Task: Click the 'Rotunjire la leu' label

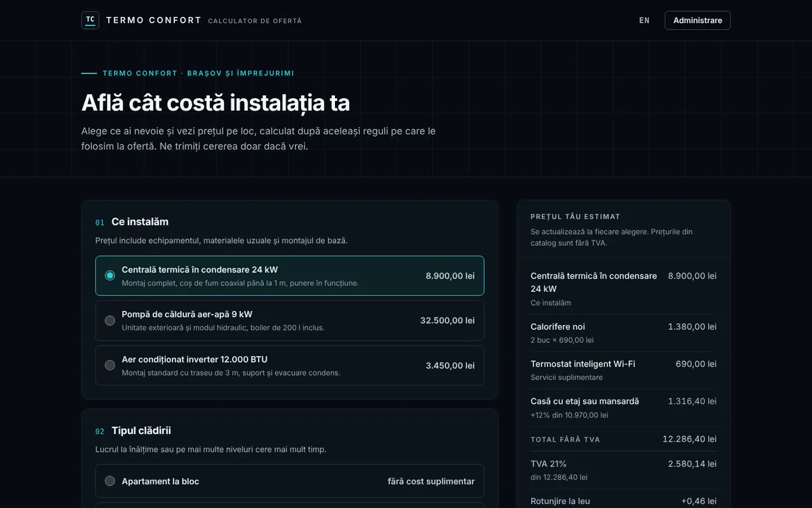Action: click(560, 501)
